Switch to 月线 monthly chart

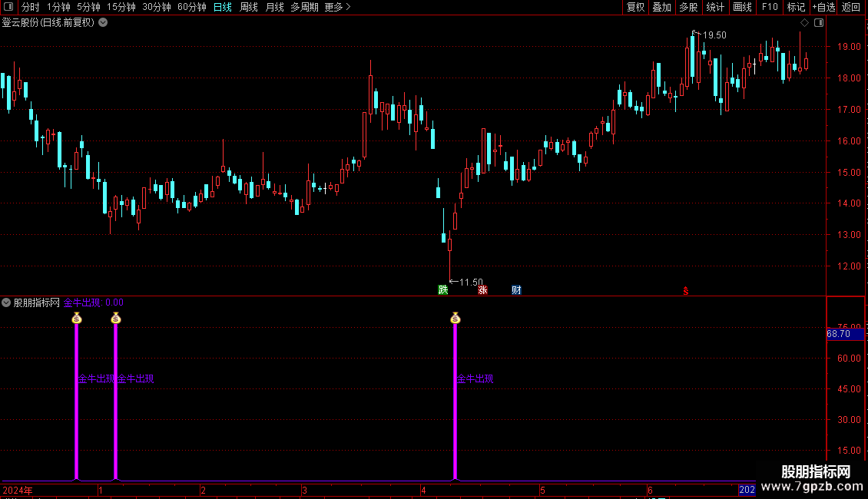274,7
